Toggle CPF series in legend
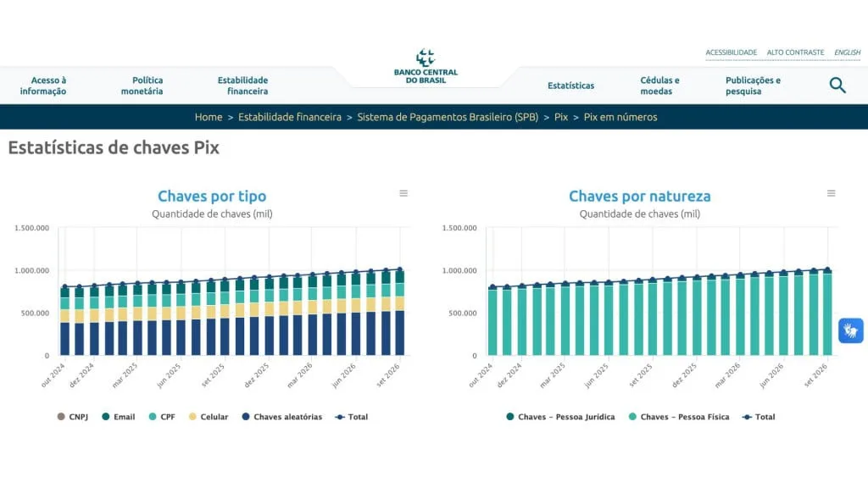Screen dimensions: 868x488 162,417
